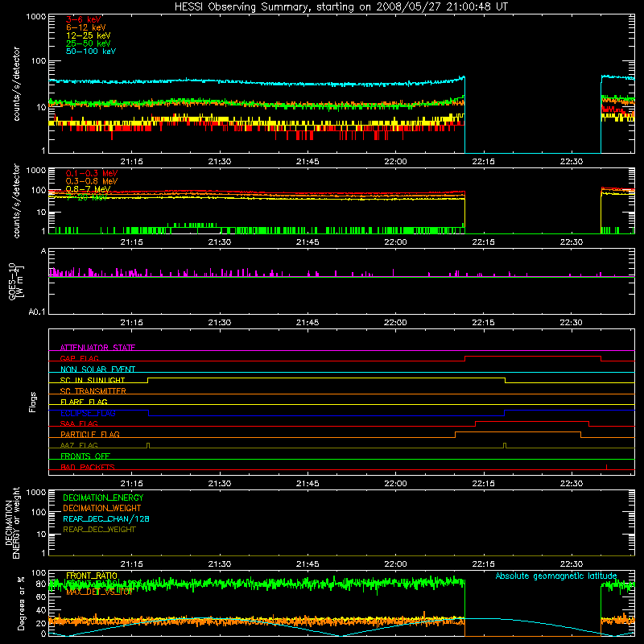Select the yellow 12-25 keV legend label

click(89, 35)
